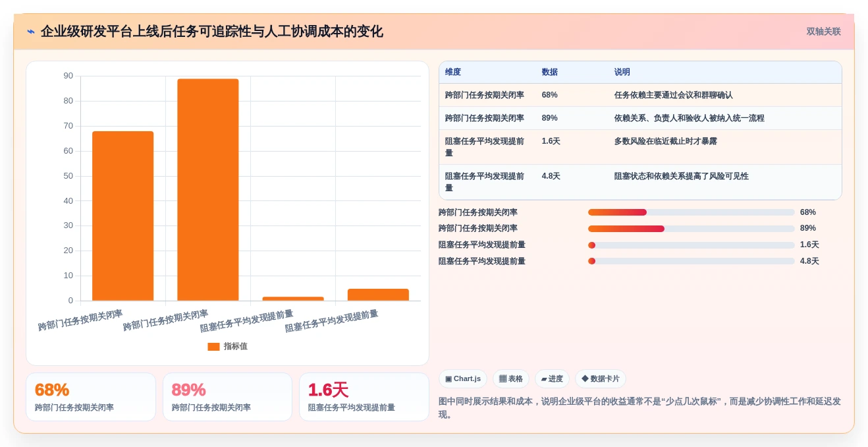
Task: Select the Chart.js chip label
Action: (467, 379)
